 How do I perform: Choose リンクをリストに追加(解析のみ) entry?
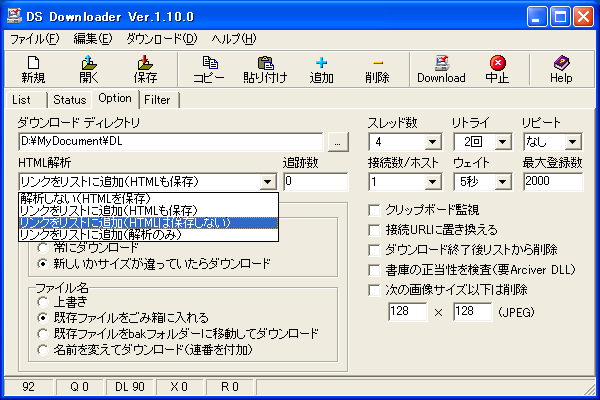click(148, 235)
